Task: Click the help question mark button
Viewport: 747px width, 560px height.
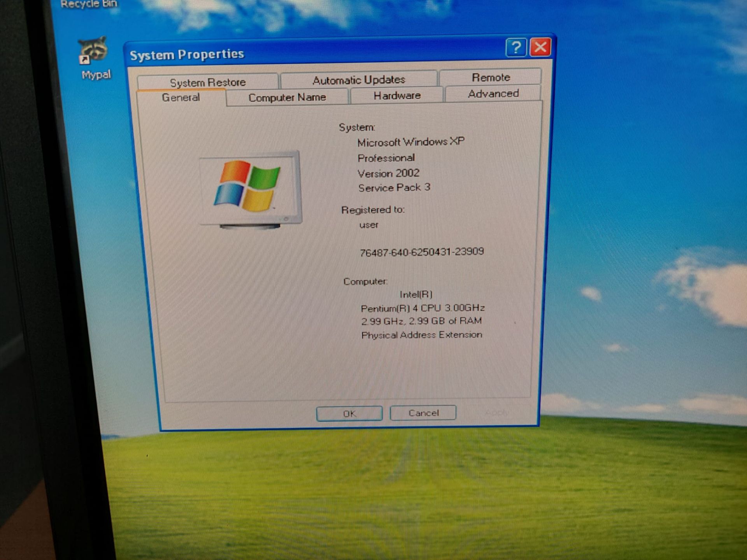Action: click(516, 47)
